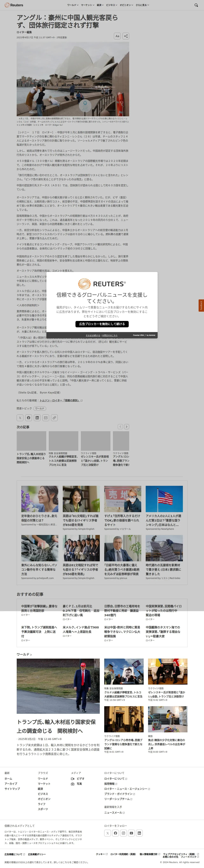The height and width of the screenshot is (868, 204).
Task: Click the Reuters logo in header
Action: click(14, 5)
